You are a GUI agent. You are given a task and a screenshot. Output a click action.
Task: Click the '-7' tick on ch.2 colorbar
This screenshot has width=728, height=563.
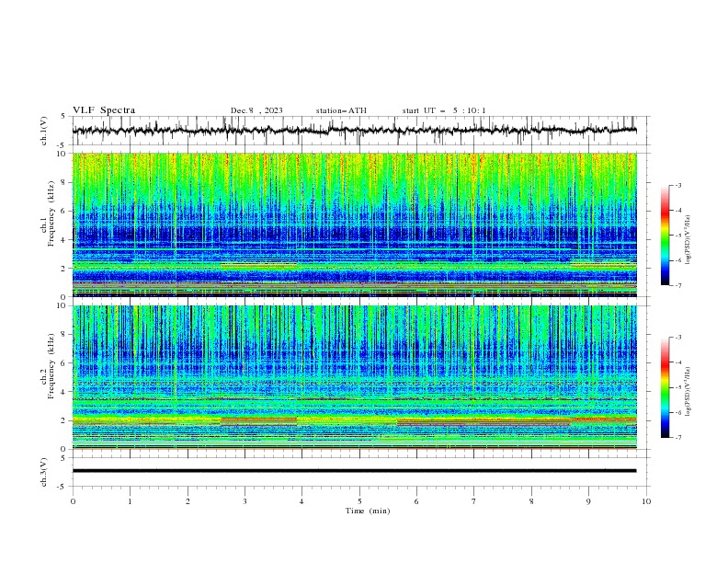point(678,438)
